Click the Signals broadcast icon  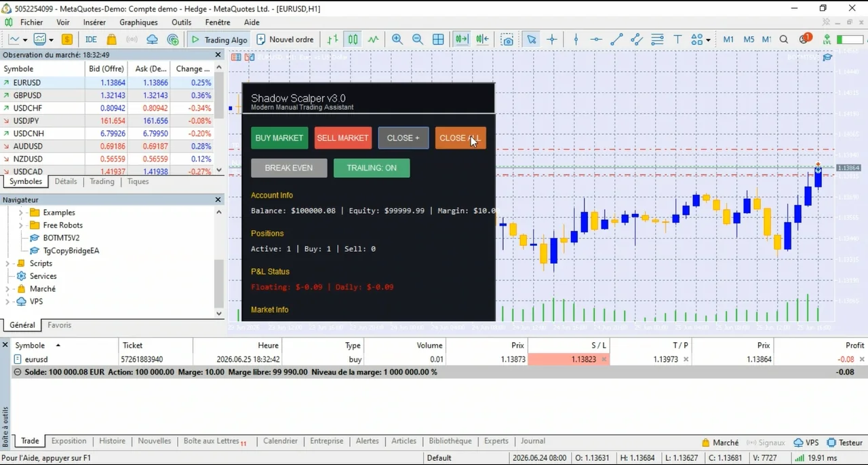[132, 39]
